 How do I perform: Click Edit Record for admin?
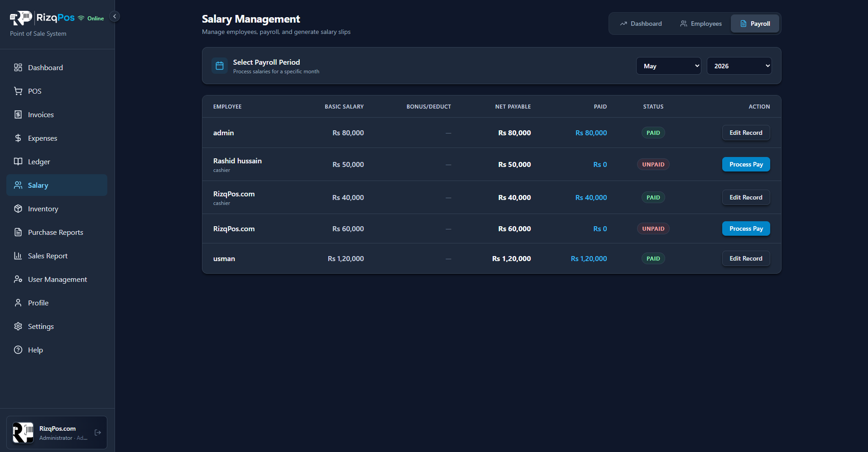click(746, 133)
